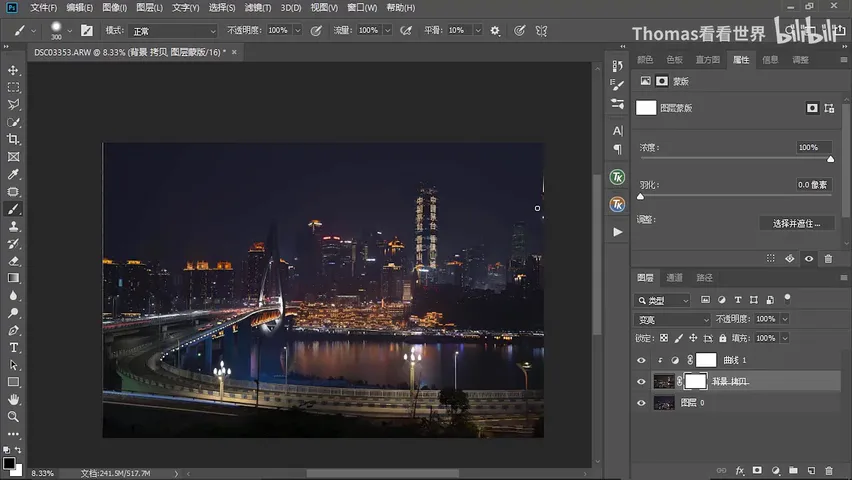Create new adjustment layer icon
Image resolution: width=852 pixels, height=480 pixels.
775,470
